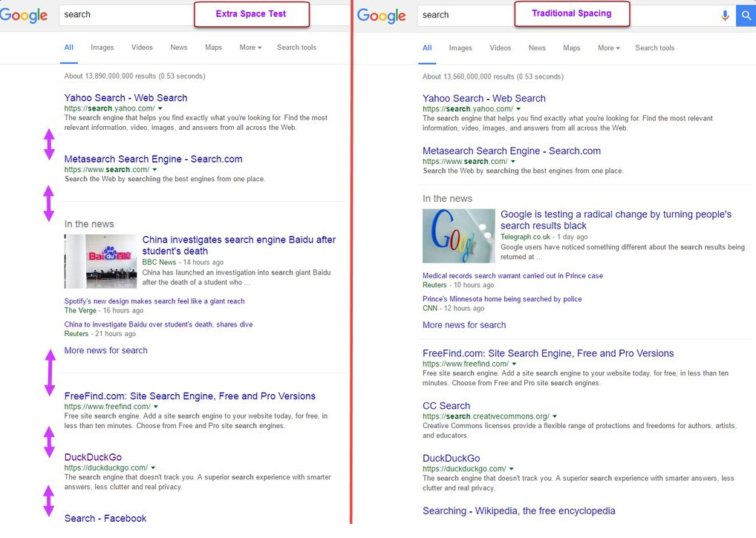Open dropdown arrow beside duckduckgo.com in right panel

[513, 469]
